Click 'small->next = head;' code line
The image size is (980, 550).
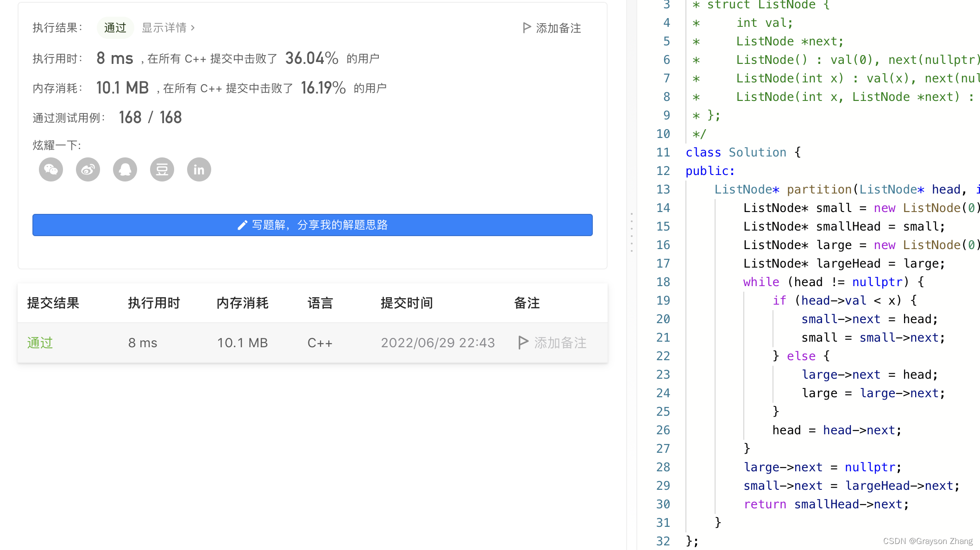(870, 319)
